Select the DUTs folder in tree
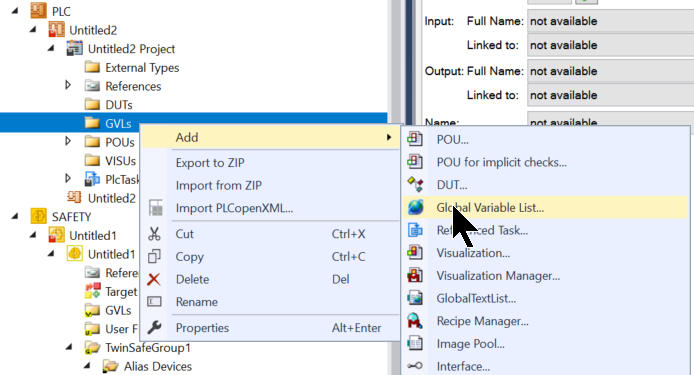694x375 pixels. [x=119, y=104]
